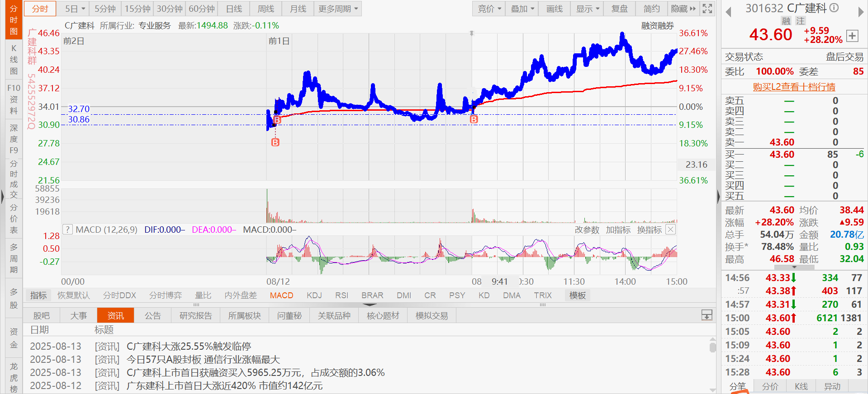This screenshot has width=868, height=394.
Task: Open the 叠加 overlay dropdown
Action: click(522, 9)
